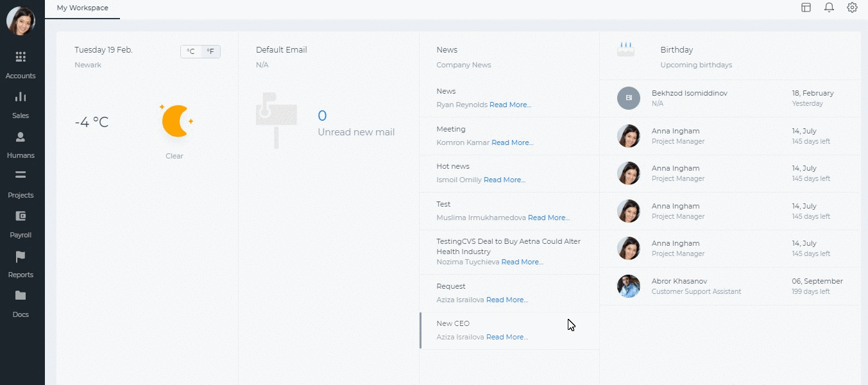This screenshot has height=385, width=868.
Task: Open the dashboard layout icon
Action: (x=806, y=8)
